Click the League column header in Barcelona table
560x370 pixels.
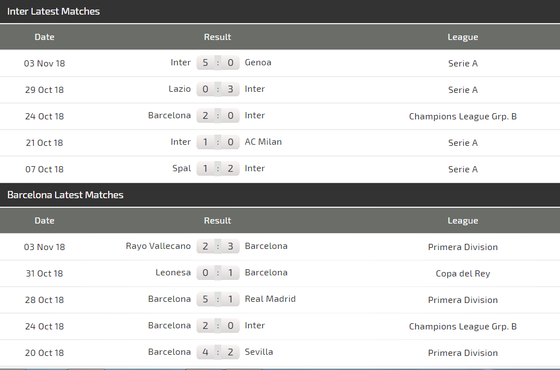click(463, 221)
